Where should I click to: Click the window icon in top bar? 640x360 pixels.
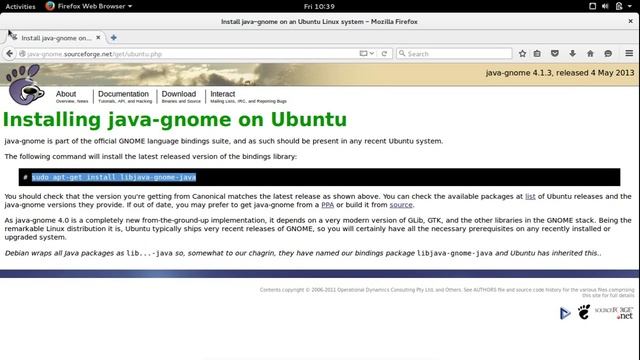[592, 6]
